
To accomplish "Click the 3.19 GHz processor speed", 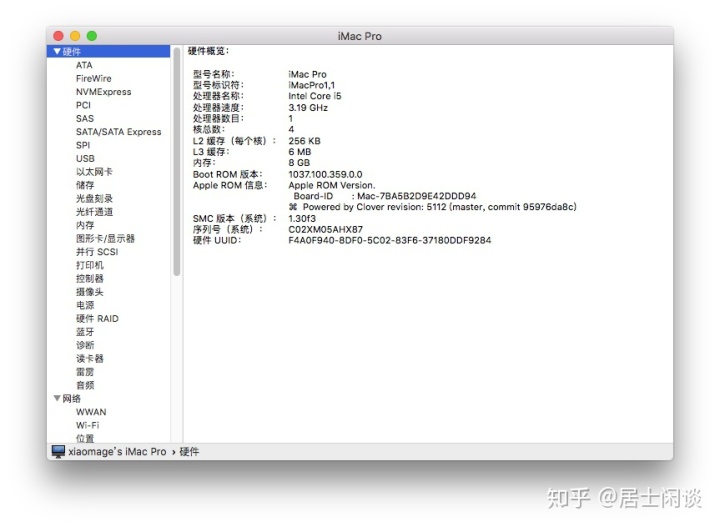I will [308, 107].
